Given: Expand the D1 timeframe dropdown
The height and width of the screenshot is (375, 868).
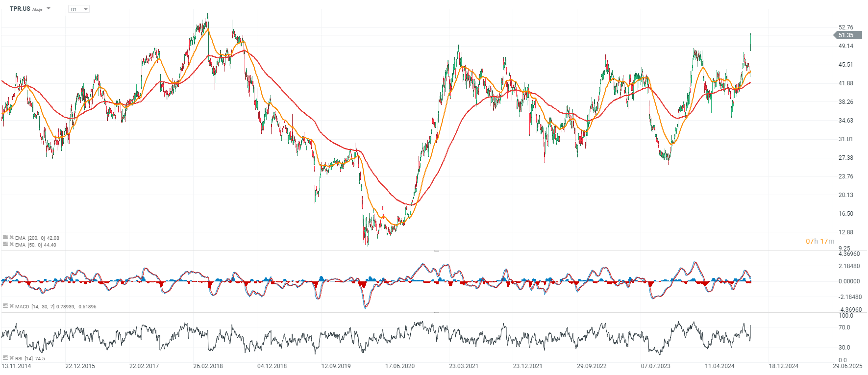Looking at the screenshot, I should (x=86, y=9).
